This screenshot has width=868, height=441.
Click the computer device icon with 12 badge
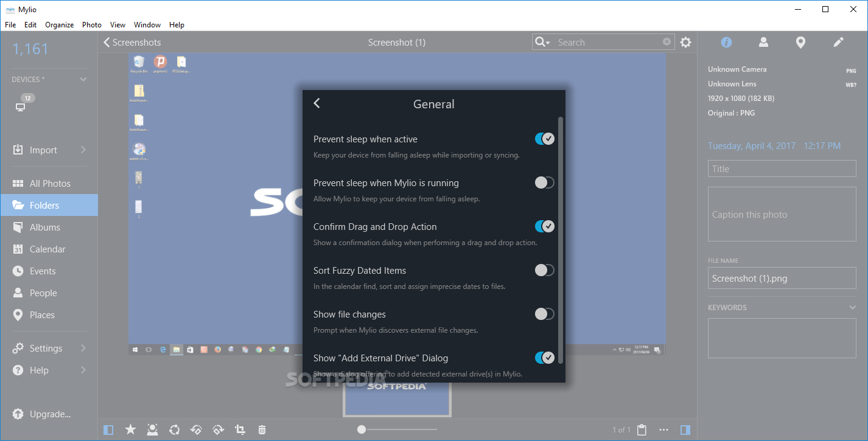pos(20,107)
